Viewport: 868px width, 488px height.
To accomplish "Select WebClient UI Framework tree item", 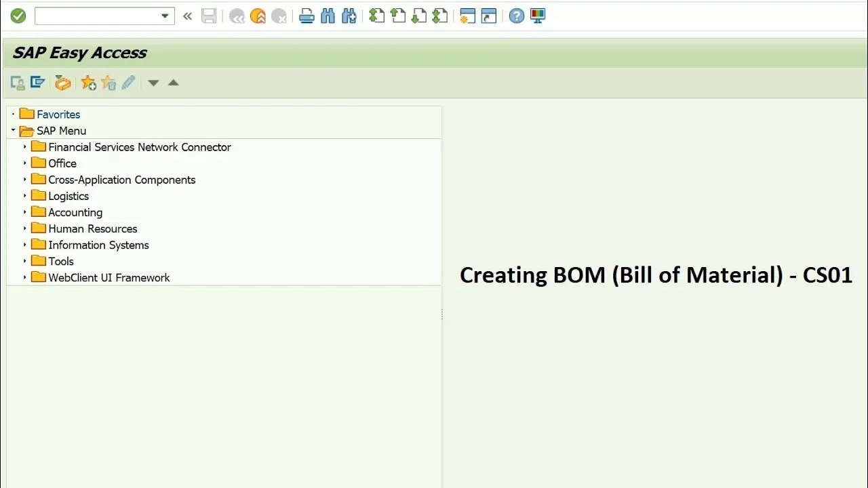I will (x=109, y=277).
